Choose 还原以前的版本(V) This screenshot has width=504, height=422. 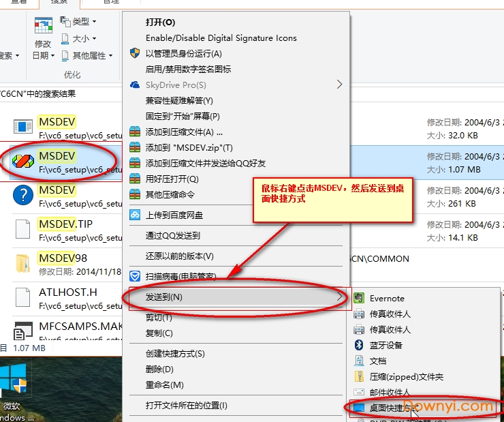[x=179, y=256]
